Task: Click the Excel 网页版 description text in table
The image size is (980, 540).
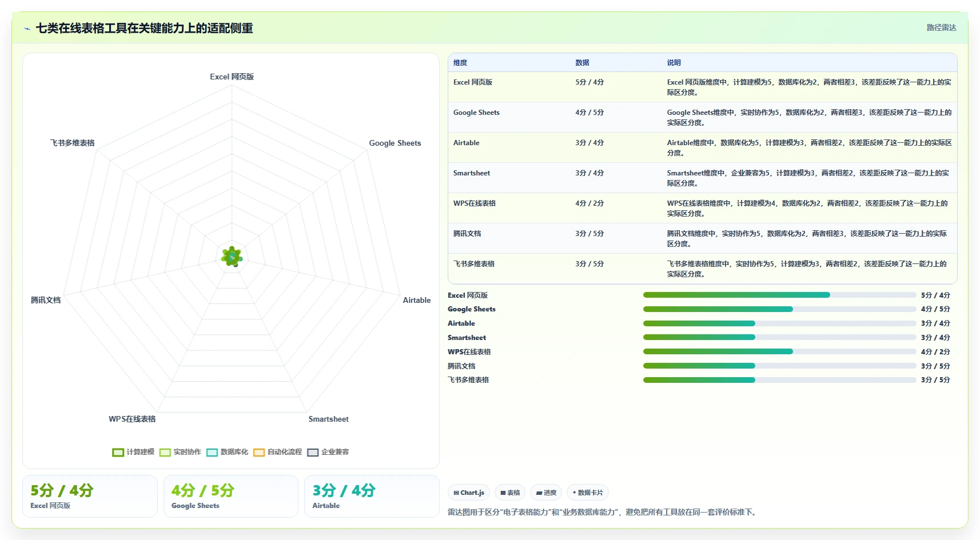Action: (809, 87)
